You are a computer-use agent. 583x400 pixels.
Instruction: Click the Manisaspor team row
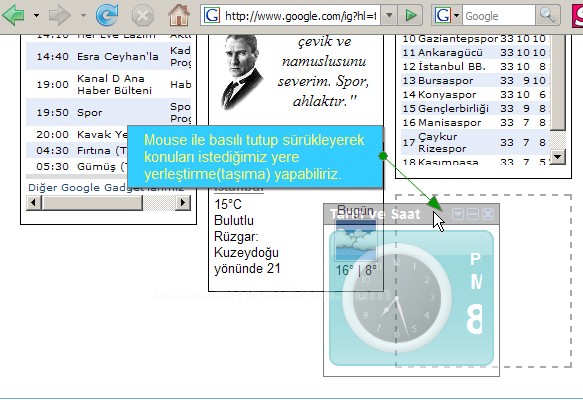[475, 123]
